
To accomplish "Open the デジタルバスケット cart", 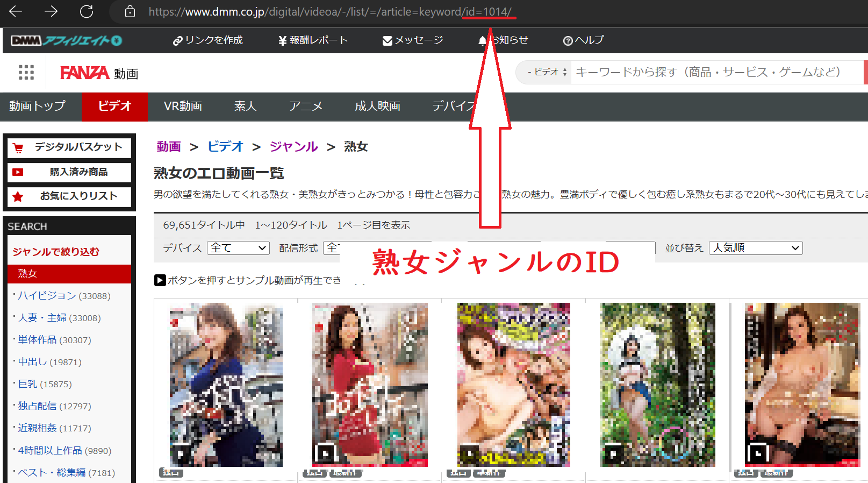I will [x=69, y=147].
